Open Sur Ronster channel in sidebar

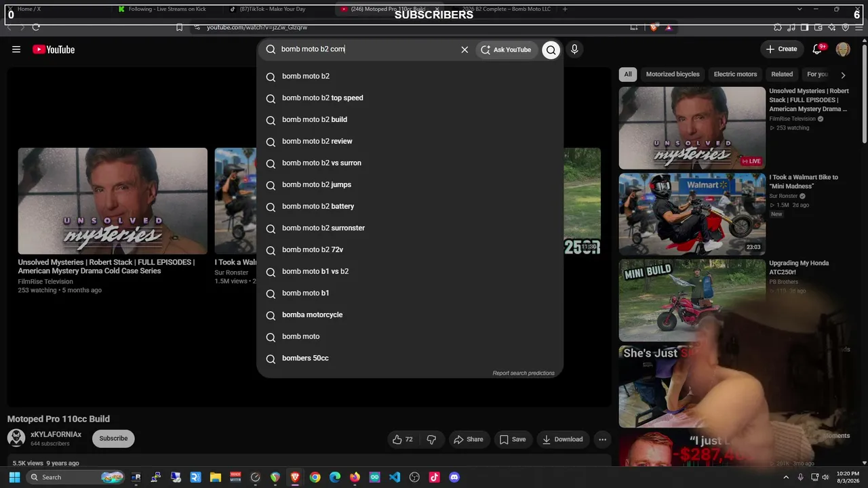[783, 196]
